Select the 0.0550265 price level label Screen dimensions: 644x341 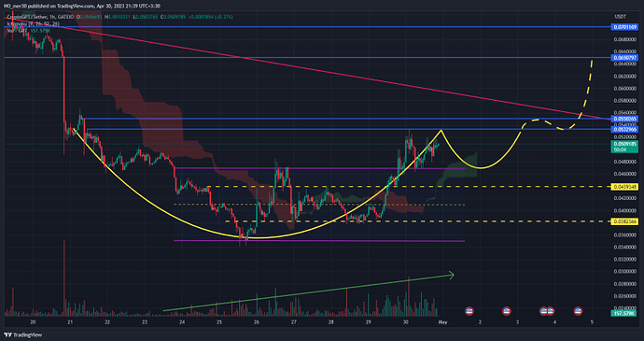pyautogui.click(x=624, y=119)
